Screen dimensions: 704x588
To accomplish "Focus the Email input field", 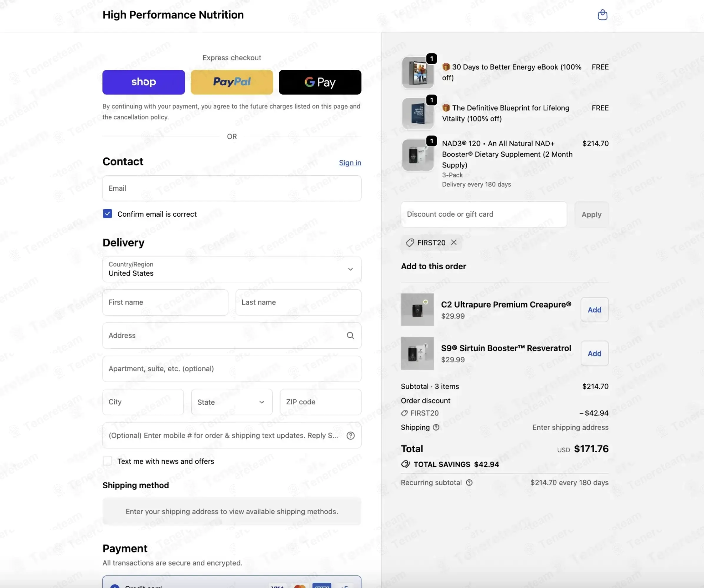I will (x=232, y=188).
